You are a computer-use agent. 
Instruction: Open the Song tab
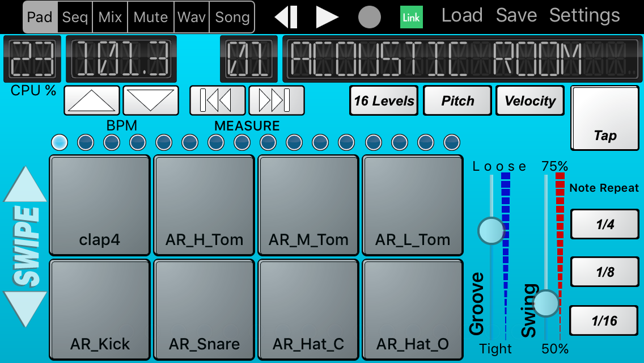point(232,17)
